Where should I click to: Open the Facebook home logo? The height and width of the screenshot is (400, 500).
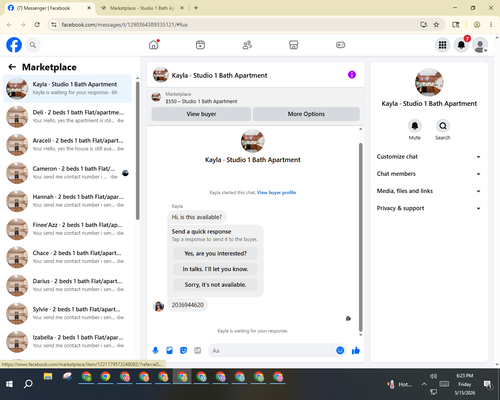[14, 45]
